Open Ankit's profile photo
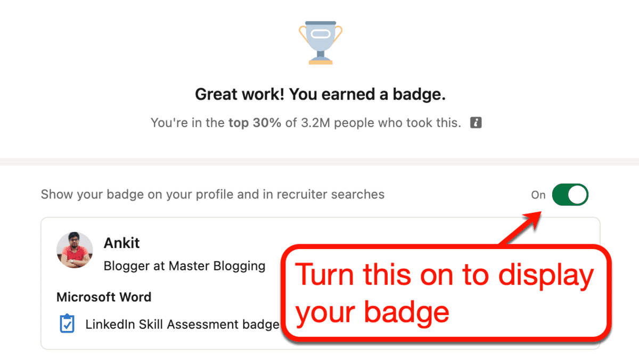639x364 pixels. point(75,250)
